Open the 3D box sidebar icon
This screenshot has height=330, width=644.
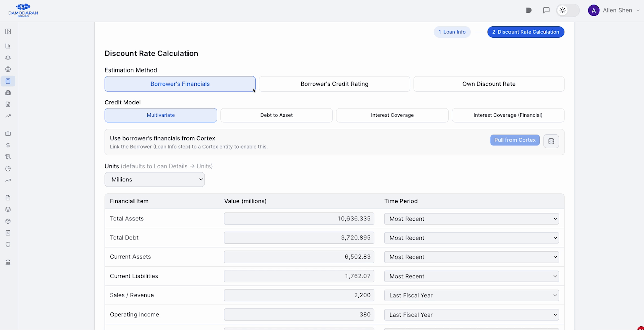(8, 221)
